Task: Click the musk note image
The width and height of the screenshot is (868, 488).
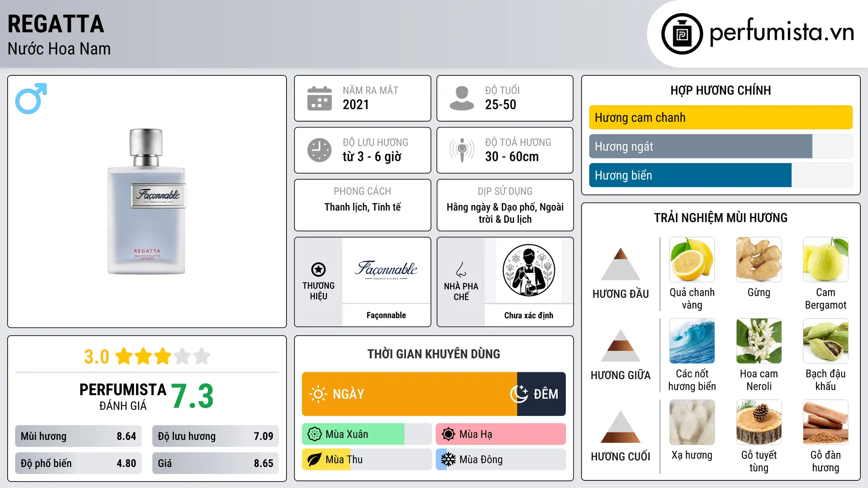Action: click(692, 422)
